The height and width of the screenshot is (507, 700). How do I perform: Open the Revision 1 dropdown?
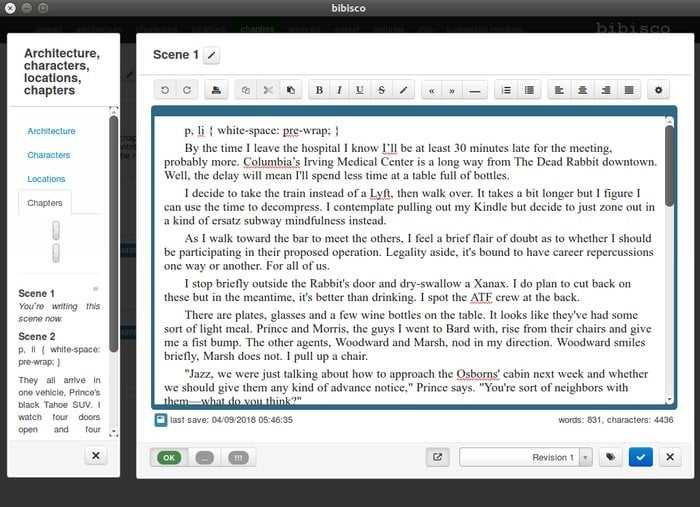526,457
